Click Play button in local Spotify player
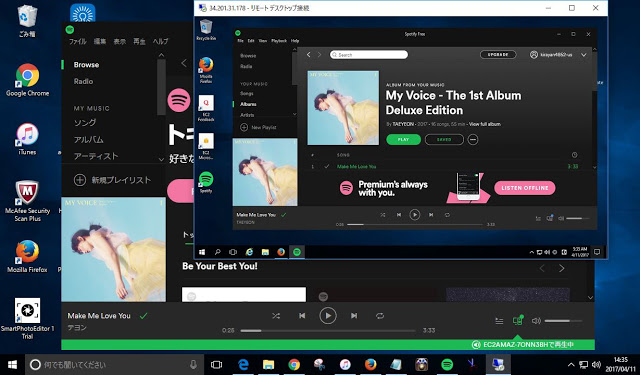Screen dimensions: 640x375 click(328, 315)
